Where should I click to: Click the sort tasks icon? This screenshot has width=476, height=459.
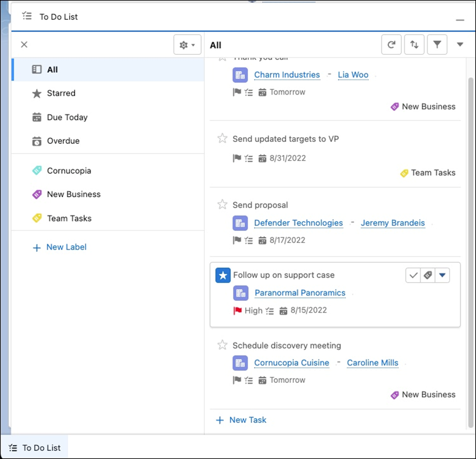point(414,44)
